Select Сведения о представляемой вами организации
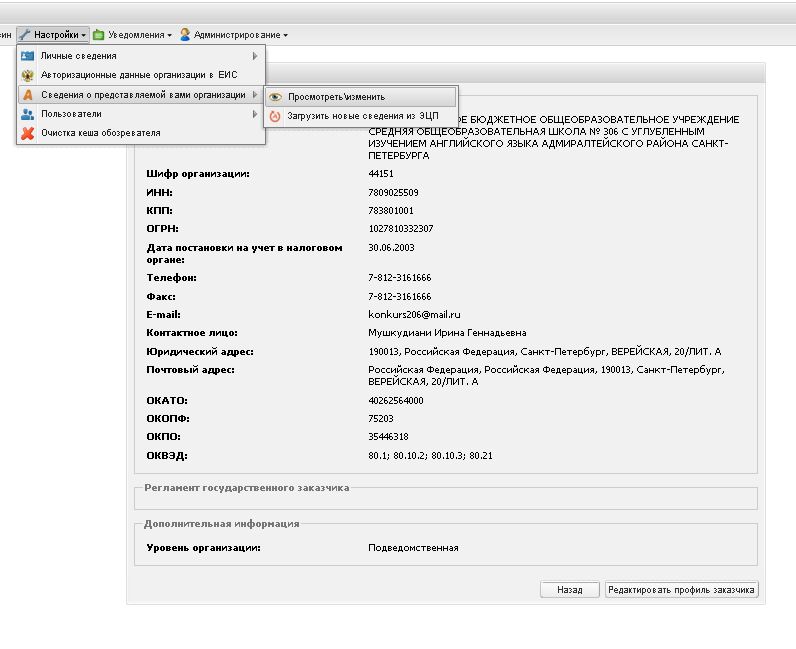 point(141,94)
